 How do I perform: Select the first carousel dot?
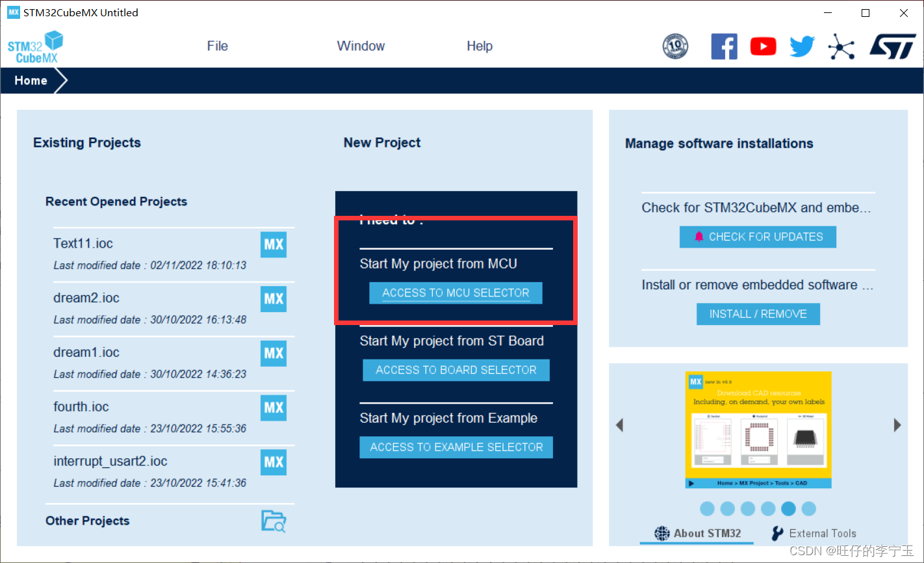click(708, 508)
